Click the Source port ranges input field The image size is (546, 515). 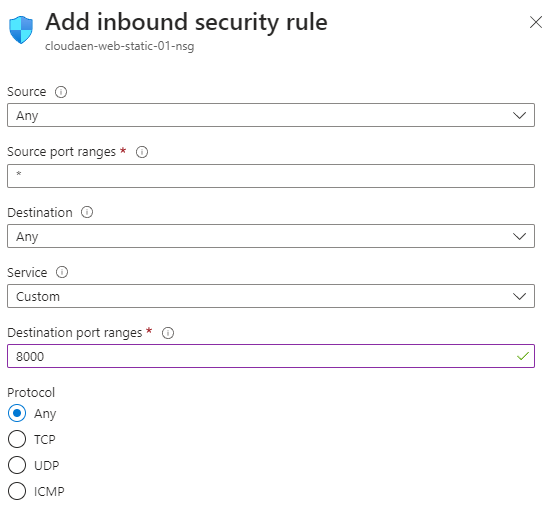(x=271, y=176)
